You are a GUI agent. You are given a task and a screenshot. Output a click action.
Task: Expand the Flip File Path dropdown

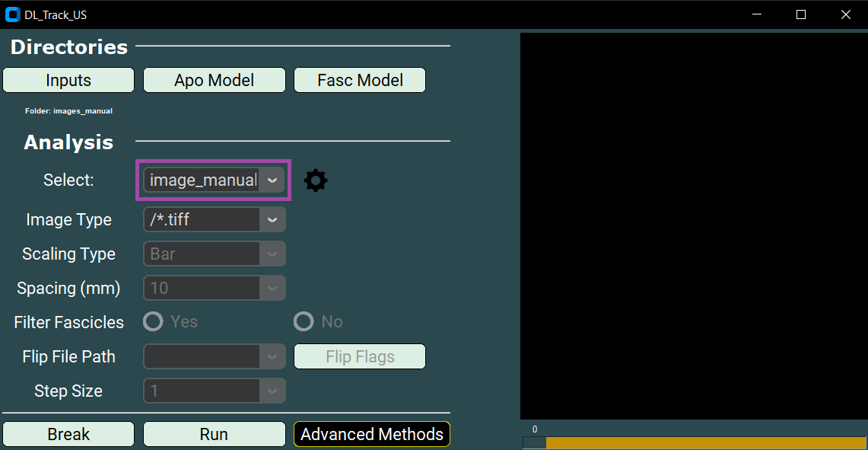(x=272, y=356)
